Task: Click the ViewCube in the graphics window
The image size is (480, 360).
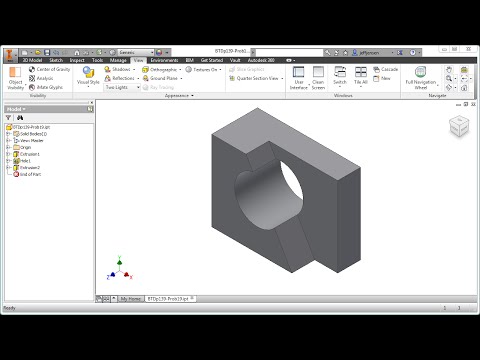Action: (x=459, y=126)
